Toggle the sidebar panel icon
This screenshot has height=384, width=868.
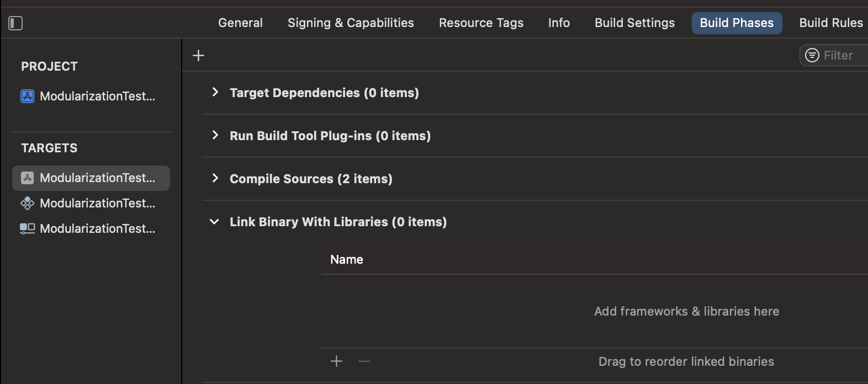[15, 23]
